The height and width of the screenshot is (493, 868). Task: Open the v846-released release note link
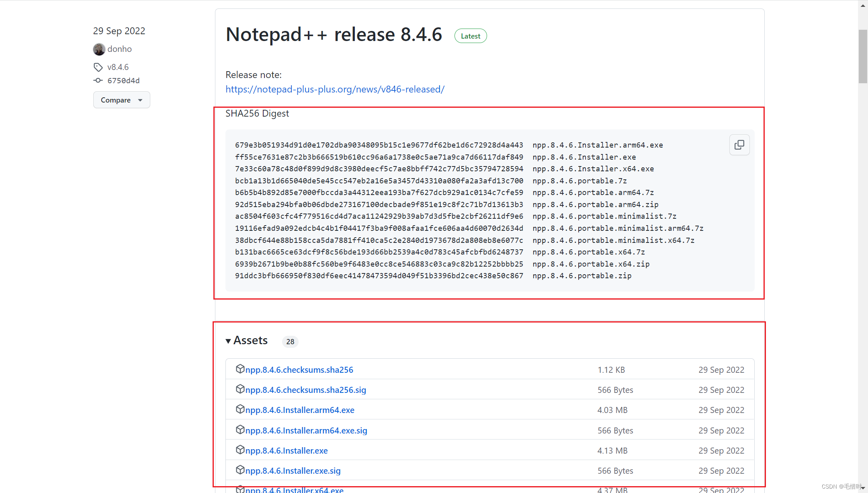point(335,89)
